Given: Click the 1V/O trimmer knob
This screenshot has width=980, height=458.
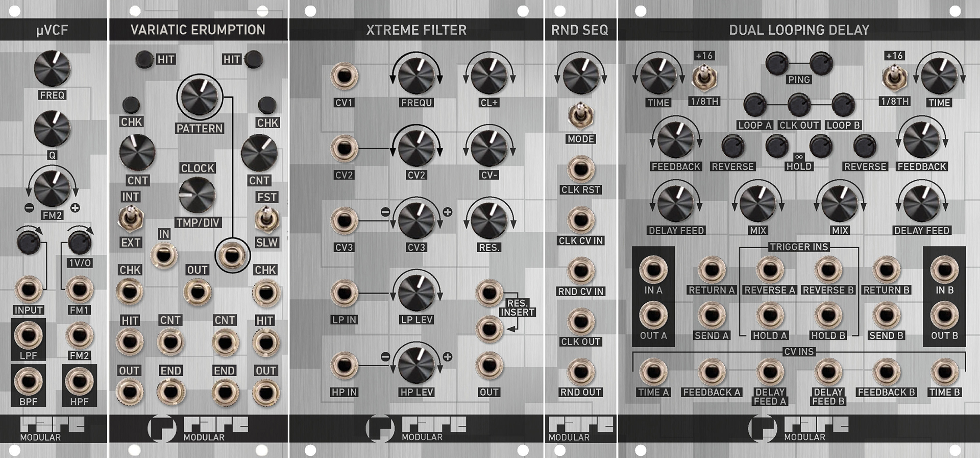Looking at the screenshot, I should [79, 243].
